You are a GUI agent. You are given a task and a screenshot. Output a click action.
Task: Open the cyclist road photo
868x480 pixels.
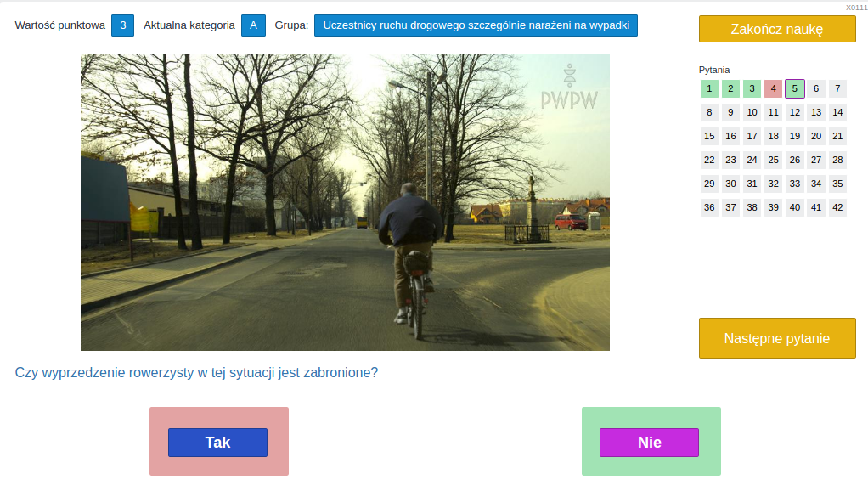tap(346, 202)
